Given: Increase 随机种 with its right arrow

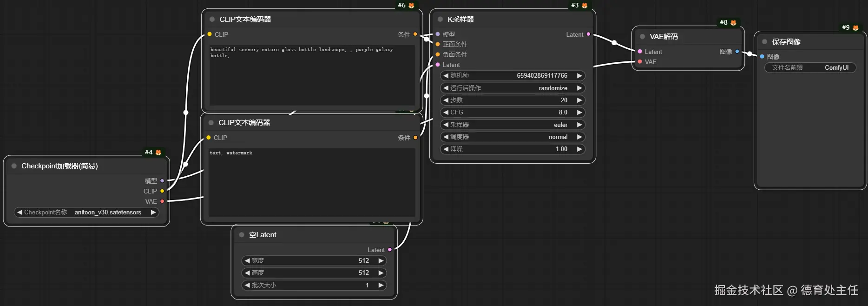Looking at the screenshot, I should [579, 75].
